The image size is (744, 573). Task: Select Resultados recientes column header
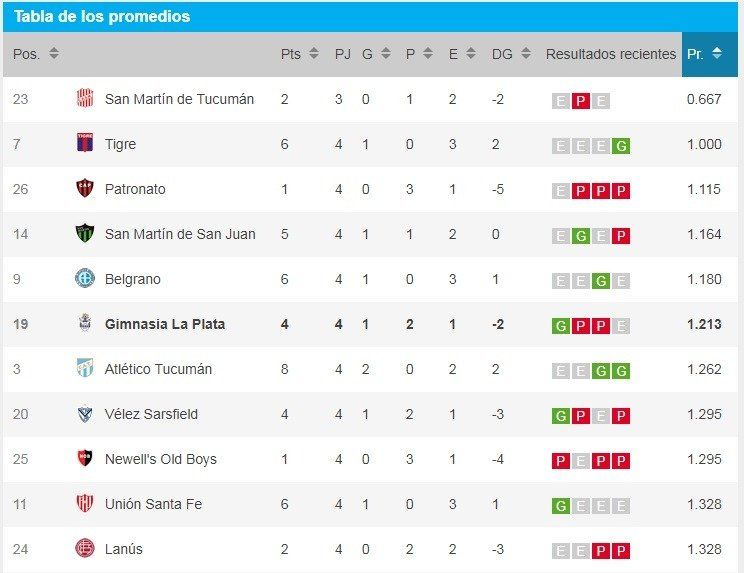(611, 54)
